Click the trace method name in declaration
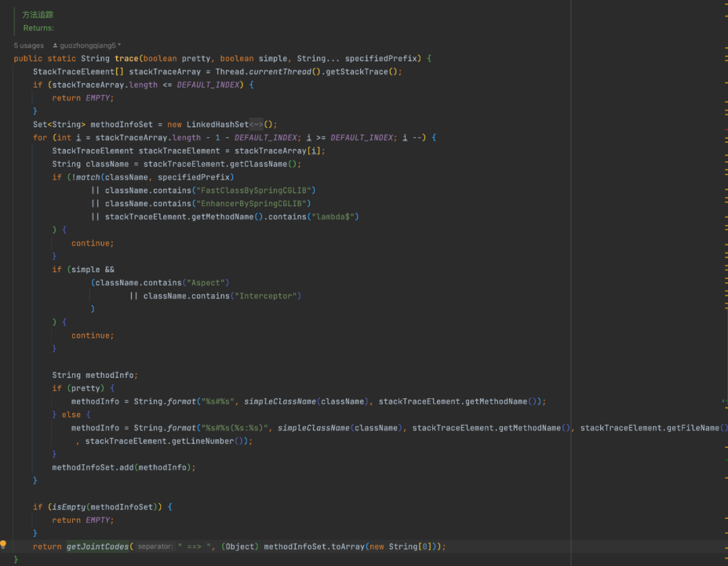 (126, 59)
